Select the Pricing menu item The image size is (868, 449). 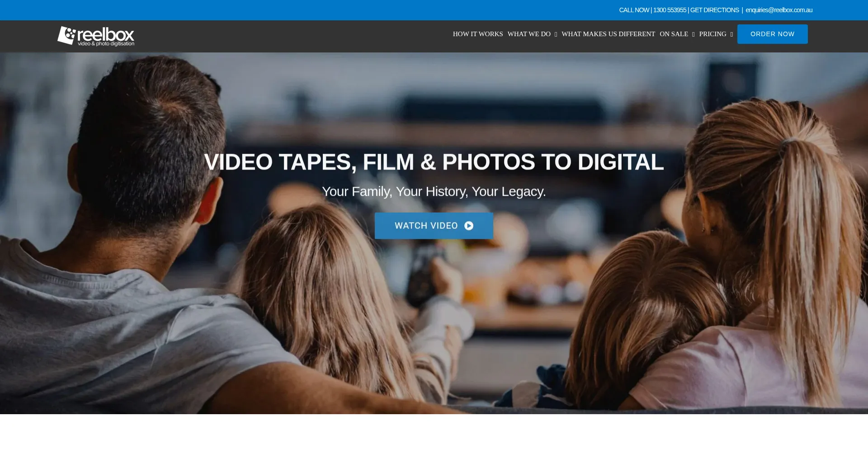point(712,34)
